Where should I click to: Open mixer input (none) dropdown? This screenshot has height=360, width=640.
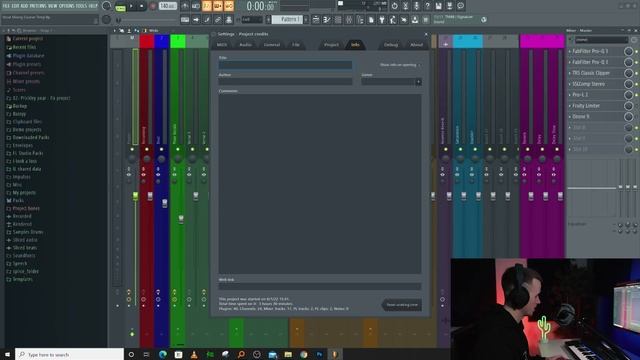click(601, 40)
